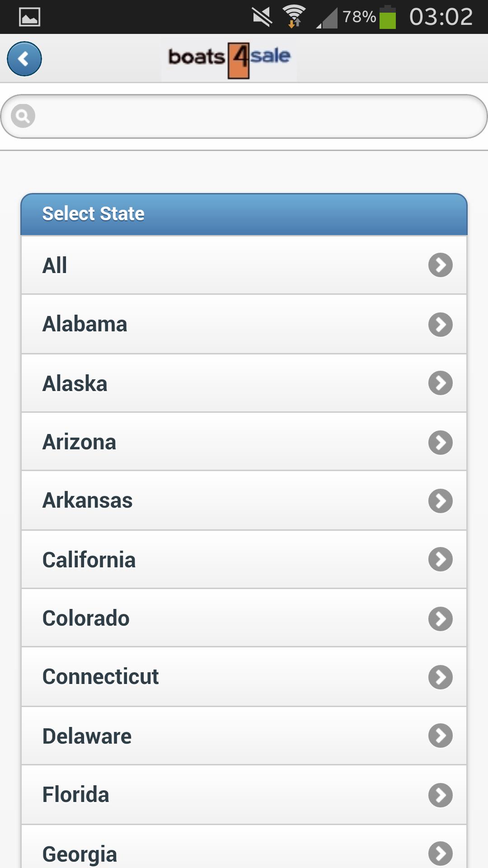Tap the search input field

tap(253, 116)
